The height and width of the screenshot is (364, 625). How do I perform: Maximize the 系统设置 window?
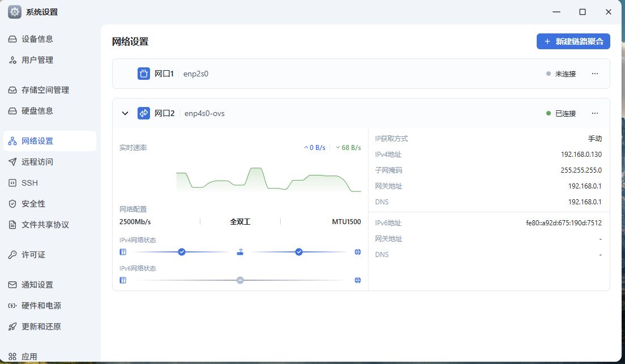[583, 12]
